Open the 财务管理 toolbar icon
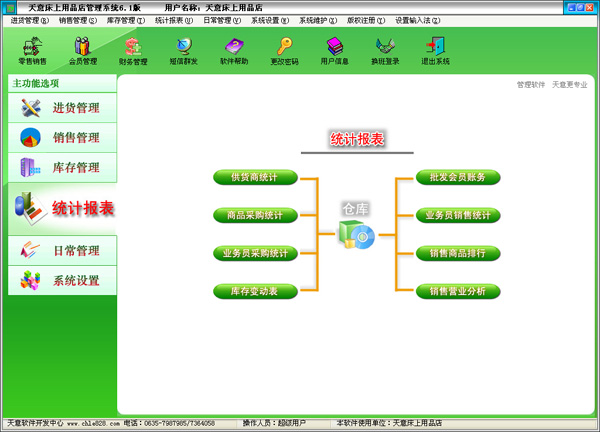The height and width of the screenshot is (432, 600). 133,50
